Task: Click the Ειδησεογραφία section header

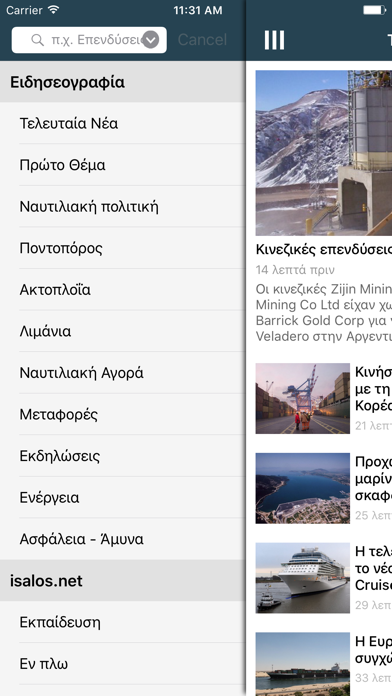Action: 122,82
